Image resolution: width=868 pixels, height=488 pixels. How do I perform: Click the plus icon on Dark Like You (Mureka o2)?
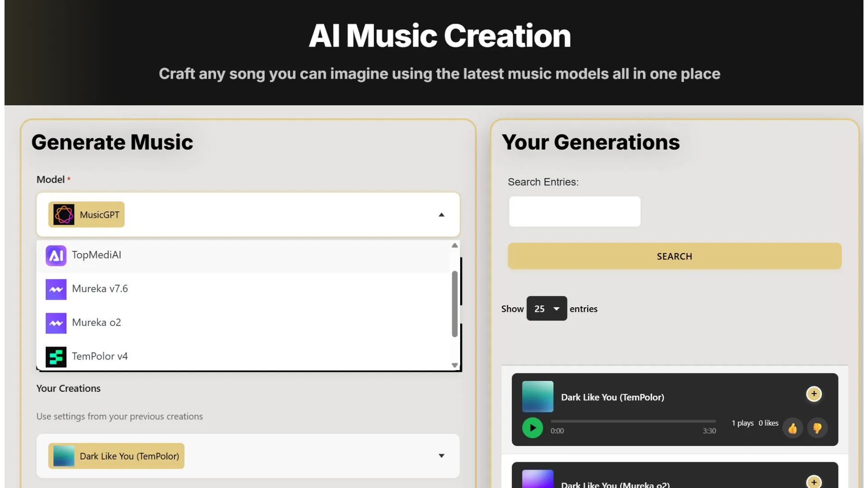814,482
